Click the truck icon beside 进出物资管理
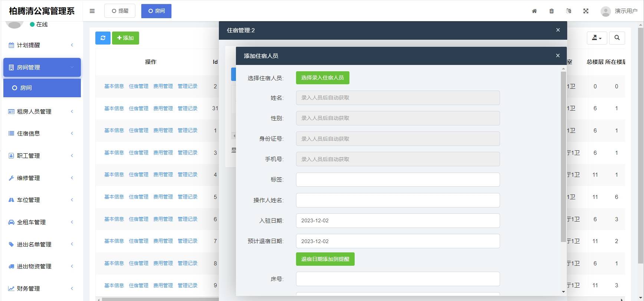The width and height of the screenshot is (644, 301). point(11,266)
